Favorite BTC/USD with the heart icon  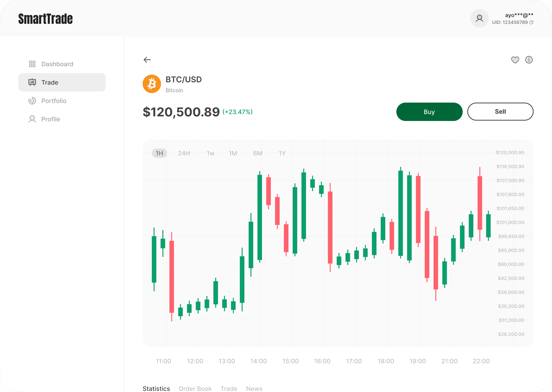[515, 60]
